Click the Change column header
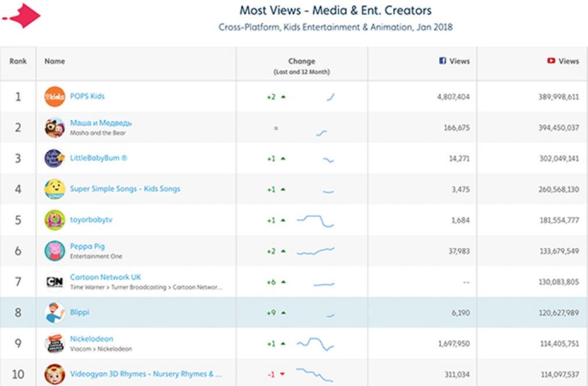Image resolution: width=588 pixels, height=386 pixels. pyautogui.click(x=301, y=61)
